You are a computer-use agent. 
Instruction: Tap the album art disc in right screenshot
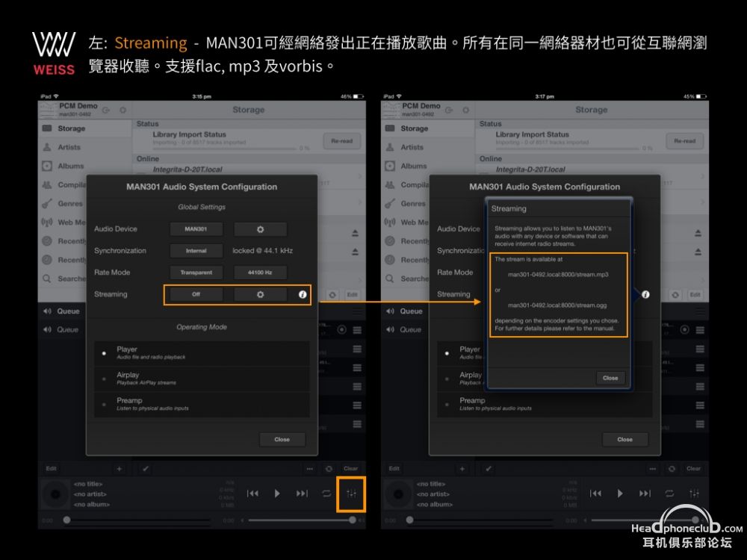(x=399, y=494)
